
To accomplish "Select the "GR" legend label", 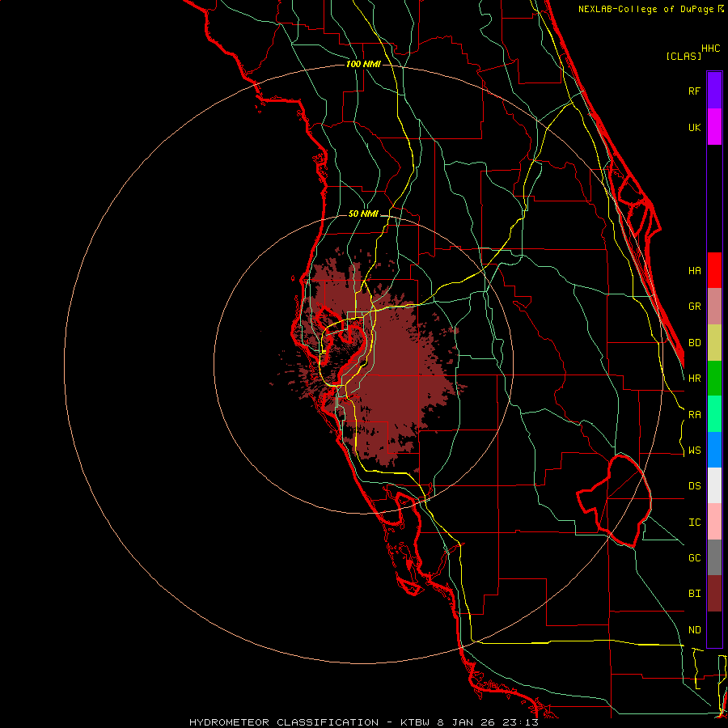I will [695, 307].
